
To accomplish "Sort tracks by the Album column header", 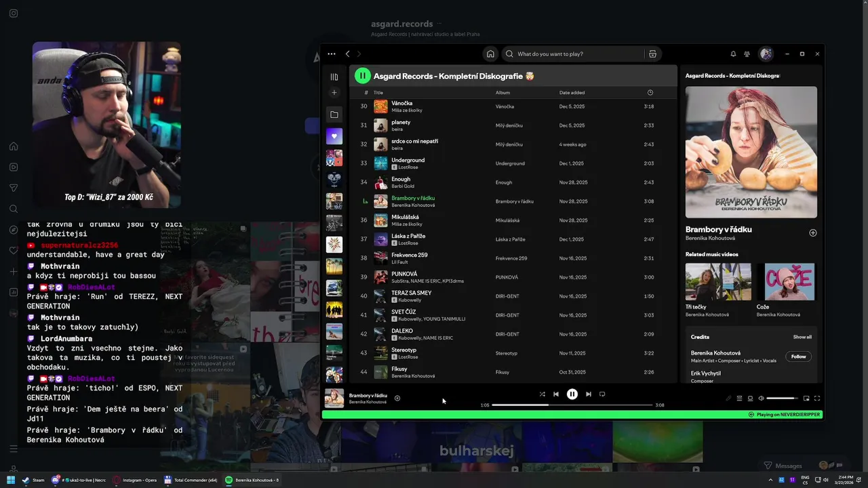I will 502,93.
